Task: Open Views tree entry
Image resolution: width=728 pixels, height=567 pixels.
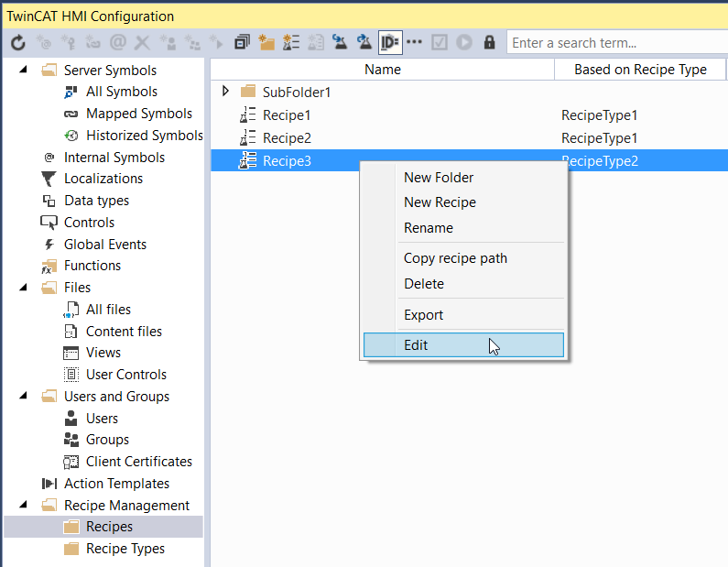Action: (x=103, y=353)
